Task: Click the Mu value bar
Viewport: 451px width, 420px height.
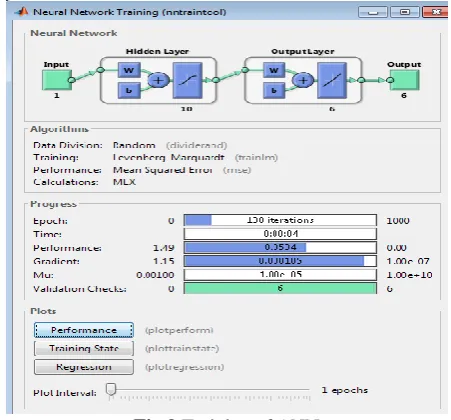Action: (x=280, y=275)
